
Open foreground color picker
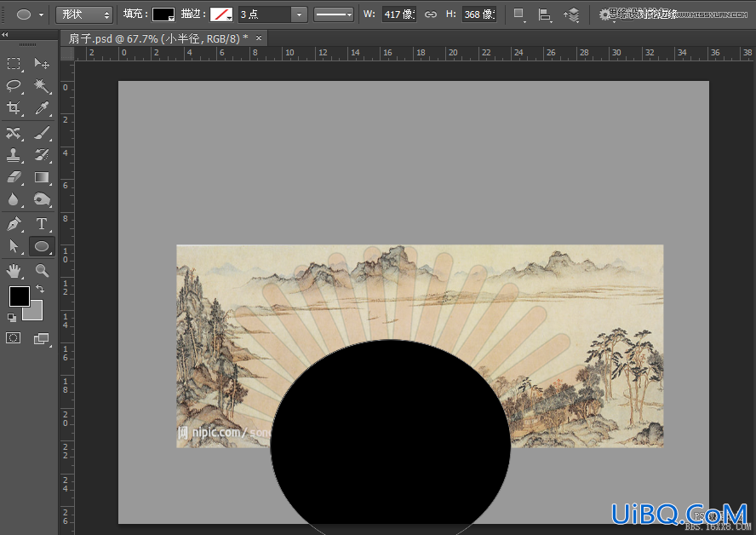tap(20, 296)
